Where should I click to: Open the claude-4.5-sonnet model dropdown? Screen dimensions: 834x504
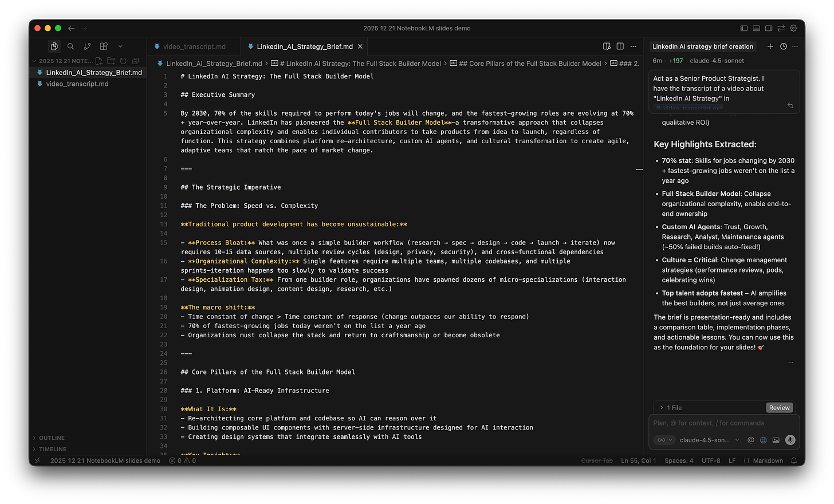[708, 440]
